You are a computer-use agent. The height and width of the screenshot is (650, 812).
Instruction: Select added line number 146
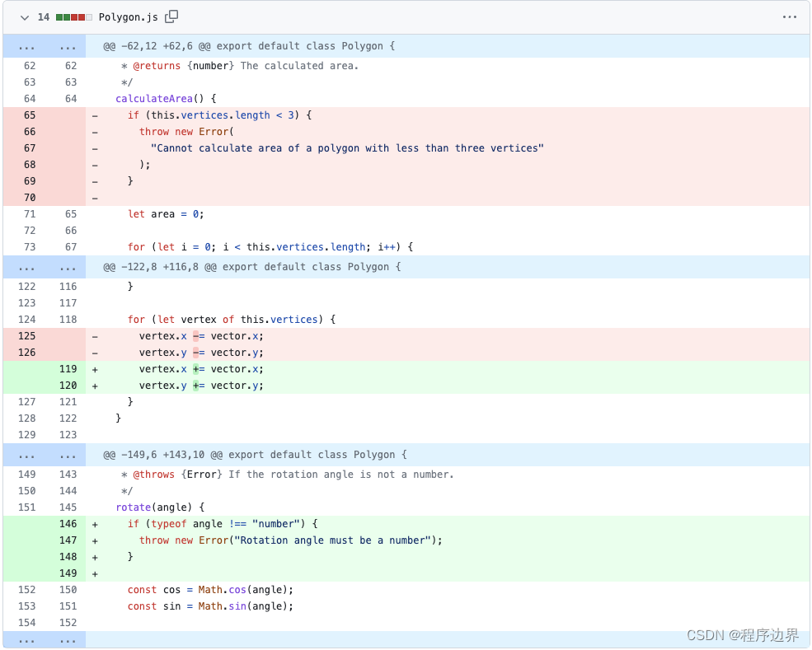pyautogui.click(x=68, y=524)
